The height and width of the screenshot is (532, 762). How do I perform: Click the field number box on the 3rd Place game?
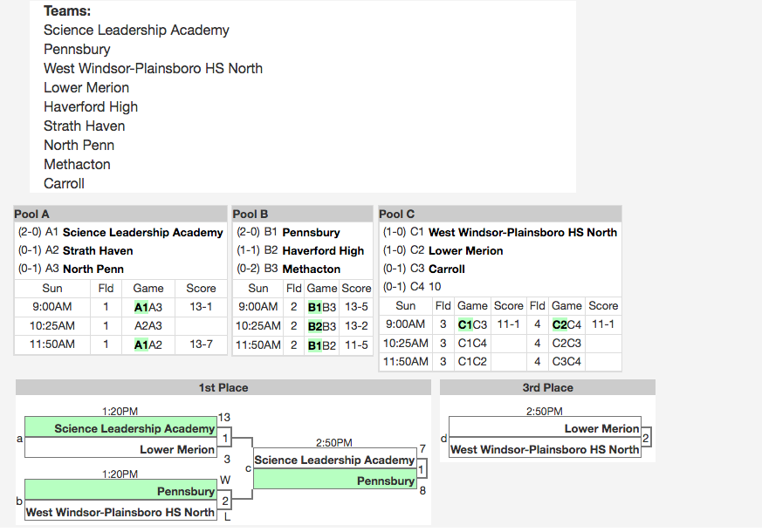point(646,439)
